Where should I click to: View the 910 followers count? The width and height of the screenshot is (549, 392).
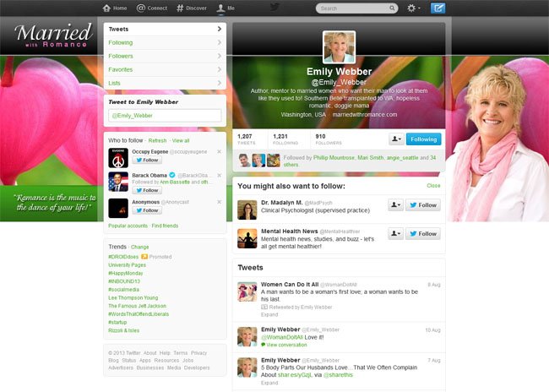(x=329, y=139)
